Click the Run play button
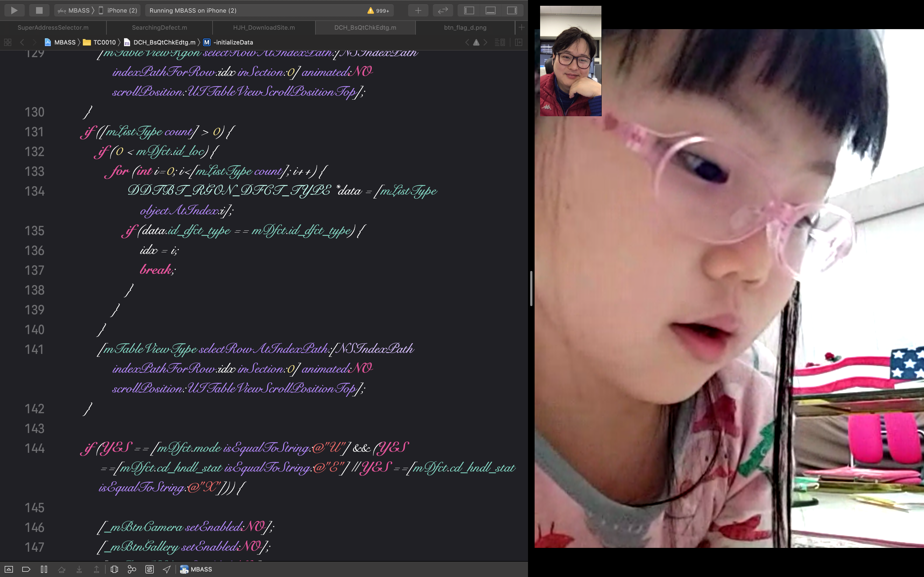Viewport: 924px width, 577px height. pyautogui.click(x=14, y=10)
